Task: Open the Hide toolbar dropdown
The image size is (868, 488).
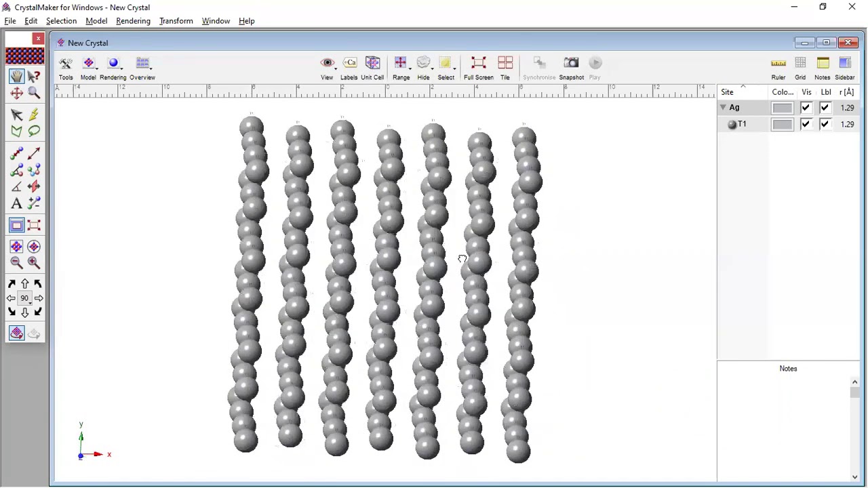Action: point(423,68)
